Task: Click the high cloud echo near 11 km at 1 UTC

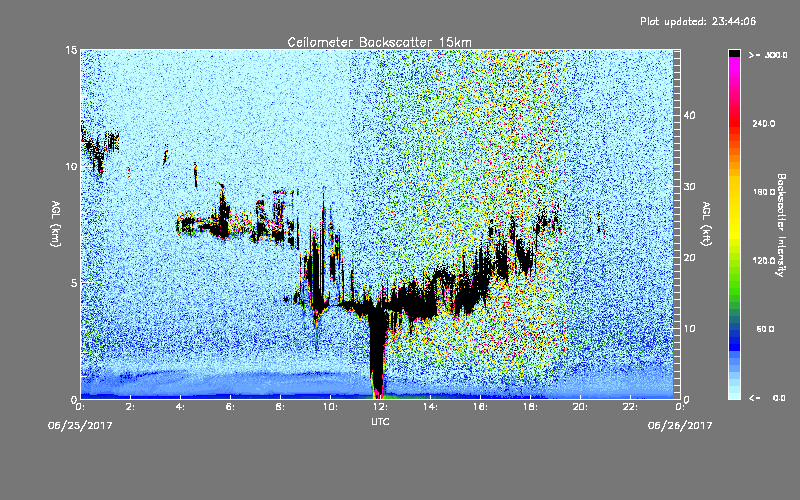Action: [100, 149]
